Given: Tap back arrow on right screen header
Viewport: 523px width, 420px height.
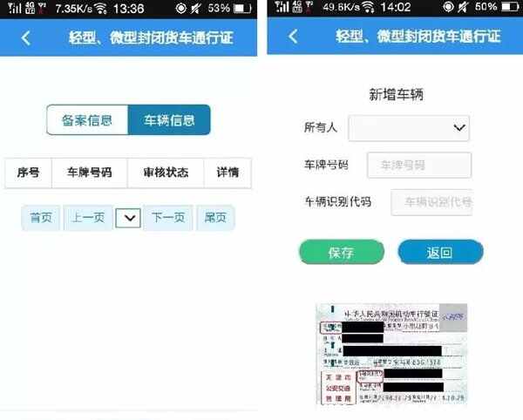Looking at the screenshot, I should point(293,36).
